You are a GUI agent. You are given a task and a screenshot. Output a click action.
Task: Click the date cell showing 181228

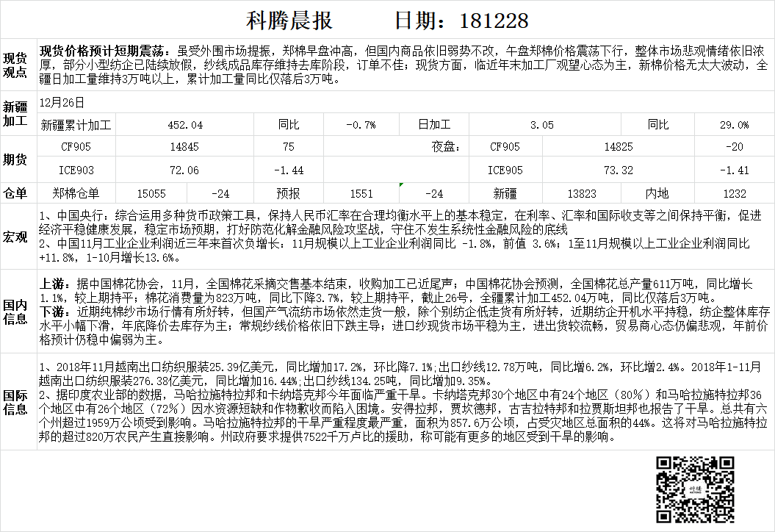click(461, 20)
